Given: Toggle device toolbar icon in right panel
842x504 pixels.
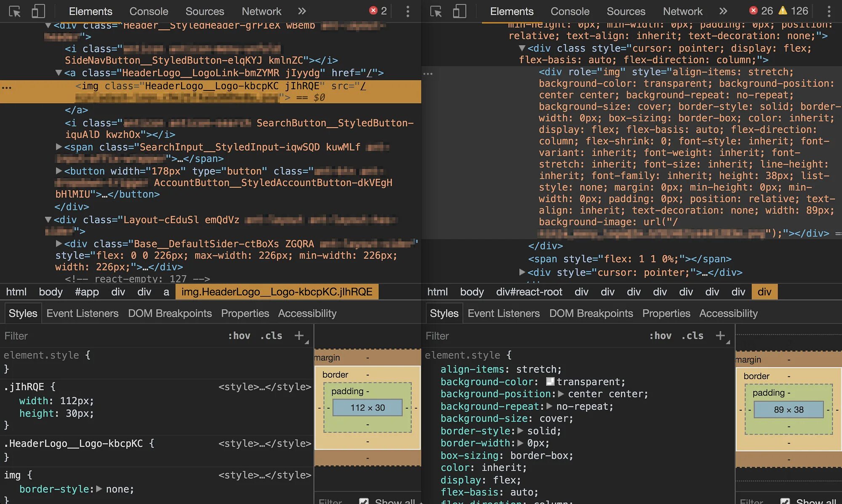Looking at the screenshot, I should 459,11.
